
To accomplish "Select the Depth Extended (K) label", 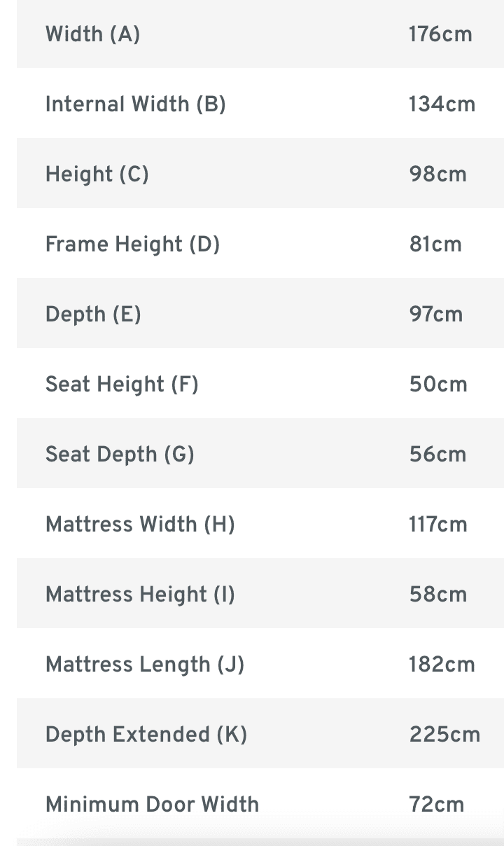I will (146, 735).
